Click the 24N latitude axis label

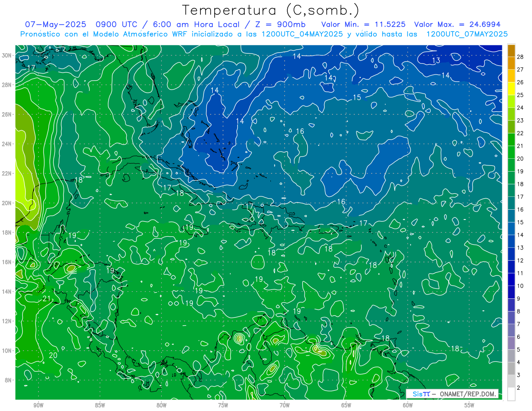(x=7, y=144)
